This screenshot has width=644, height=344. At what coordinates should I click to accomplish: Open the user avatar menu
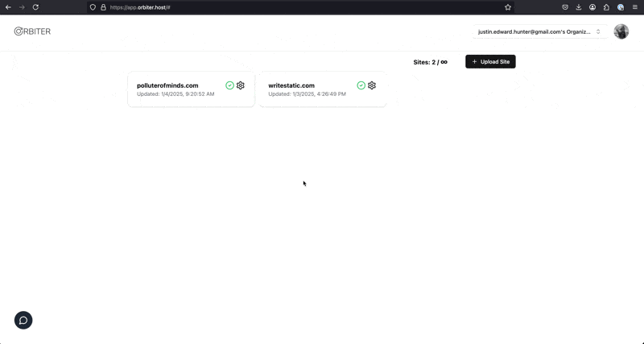[x=621, y=31]
